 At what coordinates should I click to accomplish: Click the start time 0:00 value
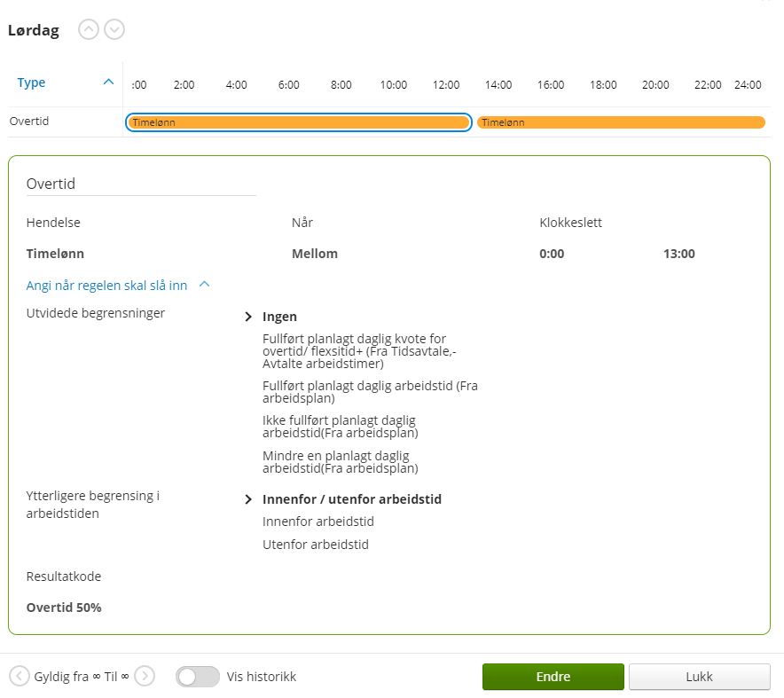552,254
